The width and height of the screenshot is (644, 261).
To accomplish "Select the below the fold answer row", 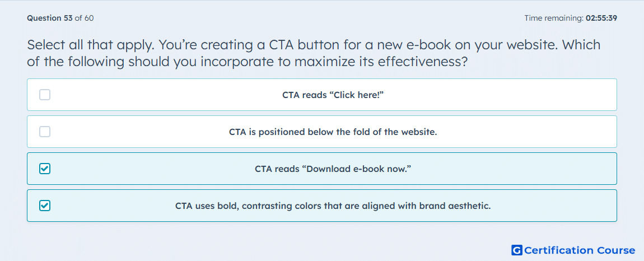I will pos(322,132).
